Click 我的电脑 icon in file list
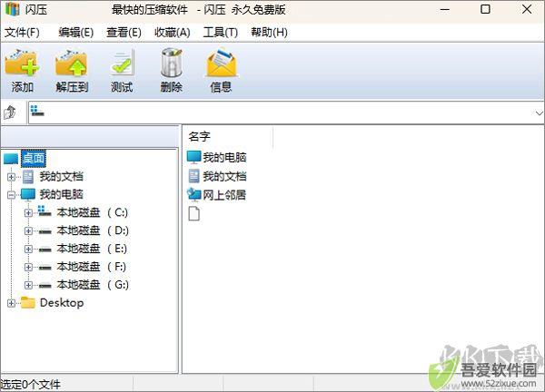545x392 pixels. click(x=194, y=157)
